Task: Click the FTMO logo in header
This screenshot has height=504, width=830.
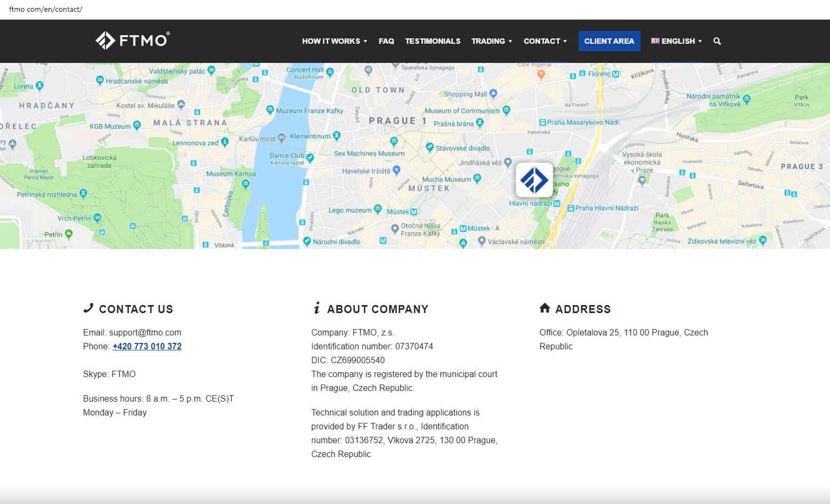Action: [x=132, y=41]
